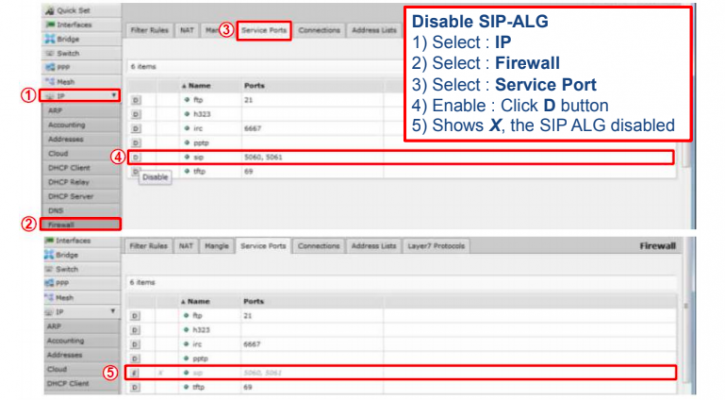
Task: Toggle the D button for ftp in upper table
Action: coord(135,101)
